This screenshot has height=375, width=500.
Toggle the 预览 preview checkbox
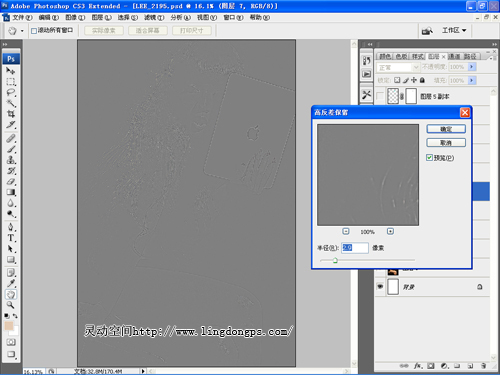pyautogui.click(x=429, y=158)
